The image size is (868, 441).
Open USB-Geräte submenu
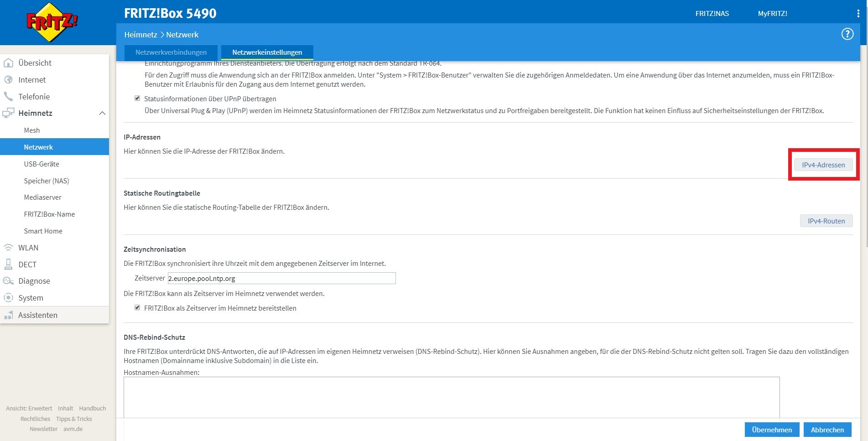tap(42, 164)
